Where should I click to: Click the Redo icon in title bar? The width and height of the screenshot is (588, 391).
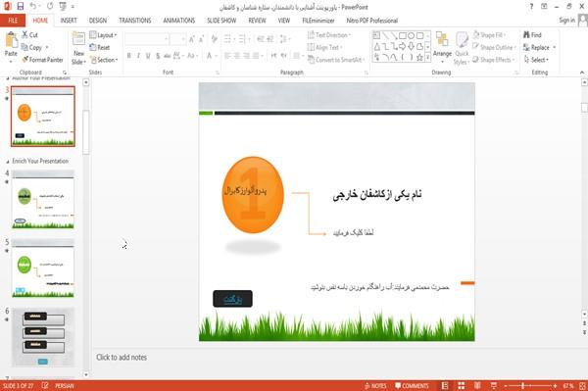(x=50, y=6)
